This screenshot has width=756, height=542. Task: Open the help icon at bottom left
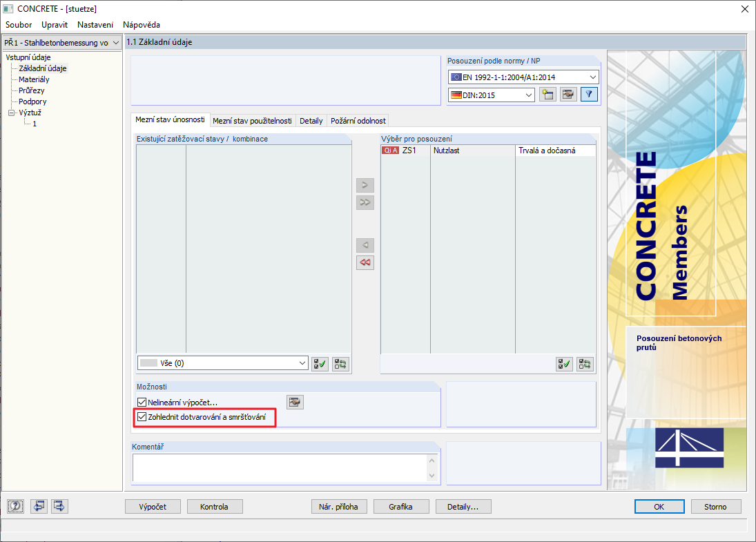click(x=15, y=506)
